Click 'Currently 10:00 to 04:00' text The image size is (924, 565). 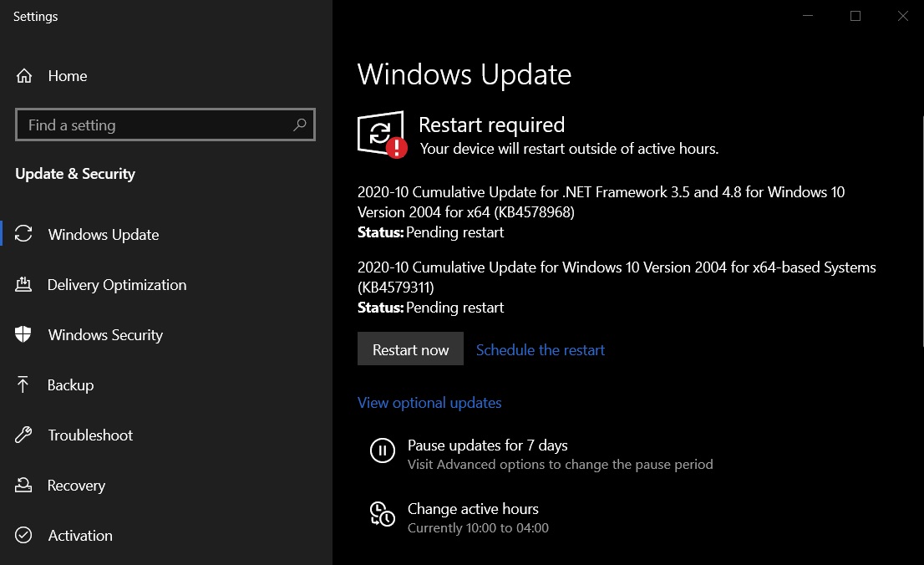coord(478,528)
